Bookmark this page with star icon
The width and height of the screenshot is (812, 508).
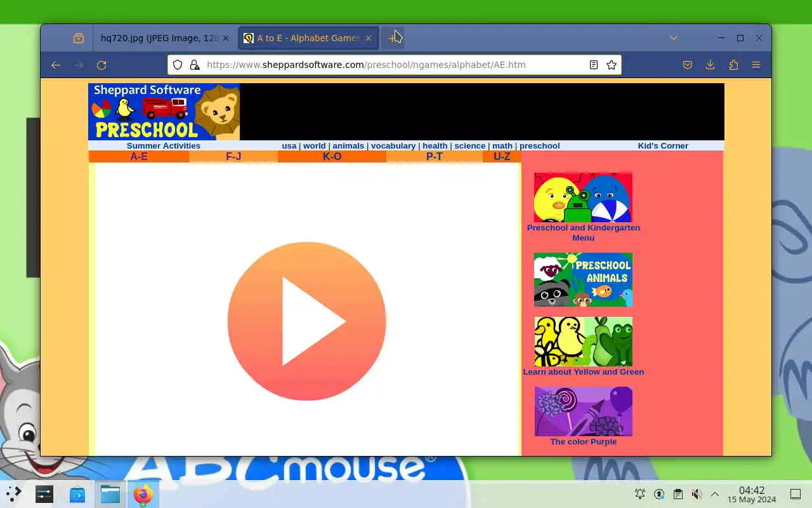click(x=612, y=65)
